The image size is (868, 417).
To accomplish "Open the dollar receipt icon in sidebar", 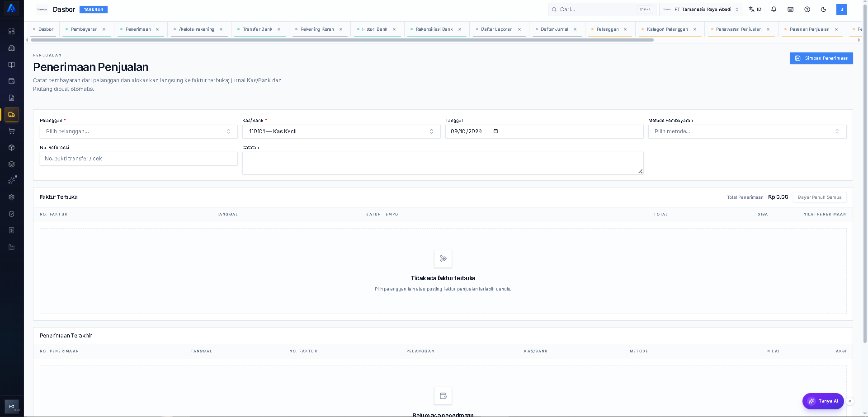I will coord(12,230).
